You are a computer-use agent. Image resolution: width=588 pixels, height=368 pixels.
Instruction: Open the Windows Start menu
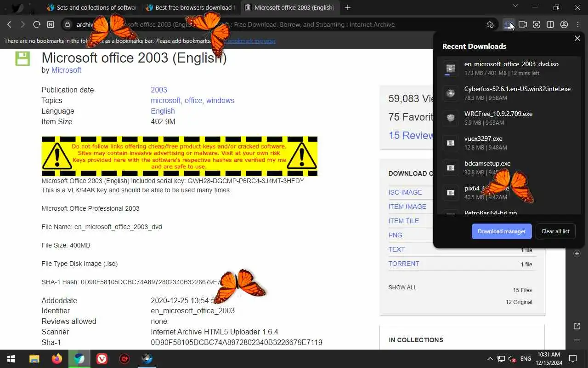tap(11, 359)
